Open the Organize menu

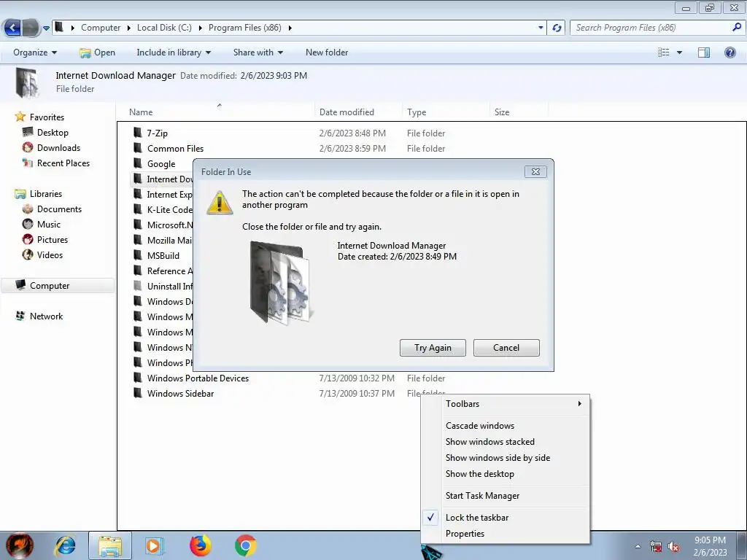pos(35,52)
